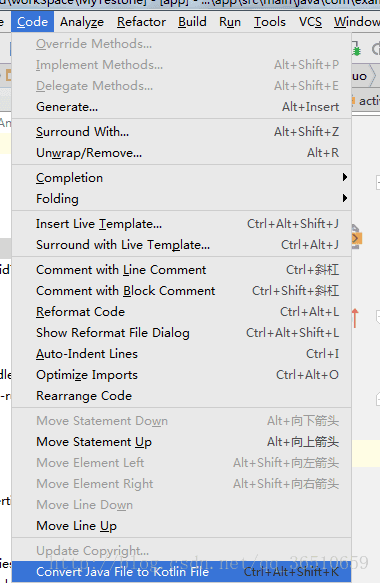Open the Tools menu
The height and width of the screenshot is (583, 380).
tap(270, 22)
